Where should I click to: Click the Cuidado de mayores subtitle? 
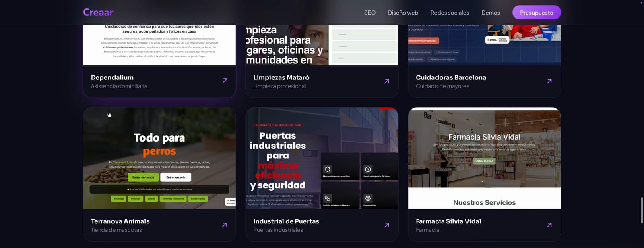[x=442, y=86]
